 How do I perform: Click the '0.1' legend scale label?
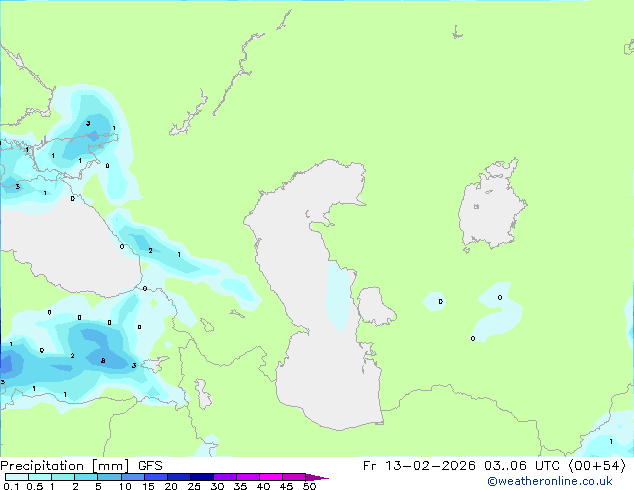tap(11, 486)
